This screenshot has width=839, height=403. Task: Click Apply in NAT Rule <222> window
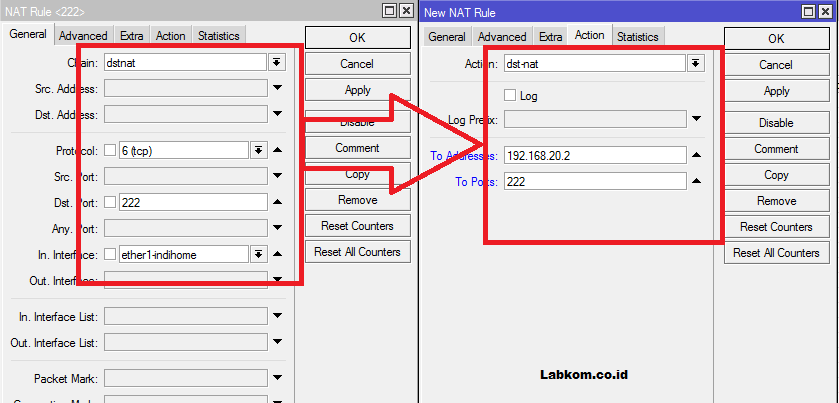[x=357, y=90]
